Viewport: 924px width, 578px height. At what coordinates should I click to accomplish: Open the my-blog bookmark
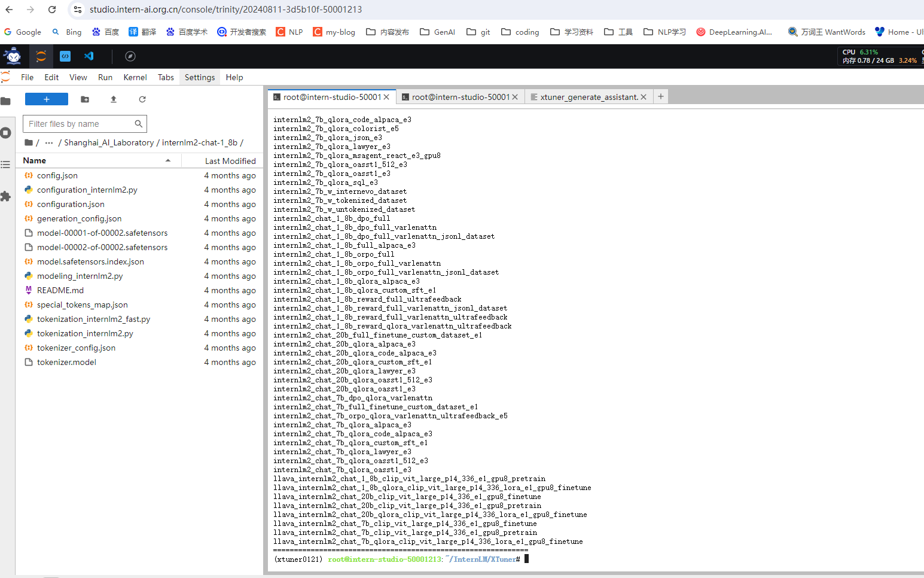coord(334,32)
